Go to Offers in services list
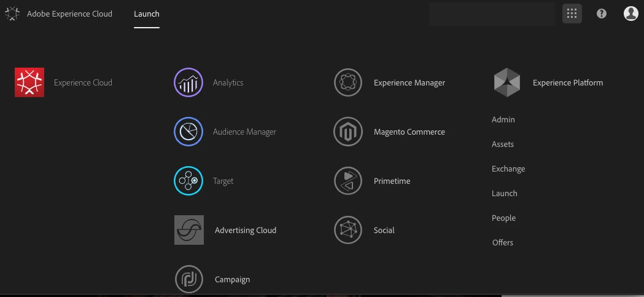Viewport: 644px width, 297px height. pyautogui.click(x=503, y=242)
